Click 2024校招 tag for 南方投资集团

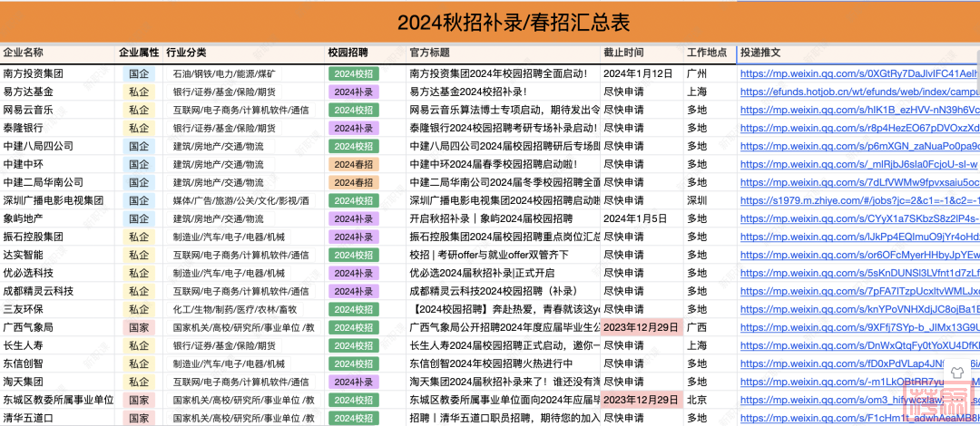(x=354, y=73)
